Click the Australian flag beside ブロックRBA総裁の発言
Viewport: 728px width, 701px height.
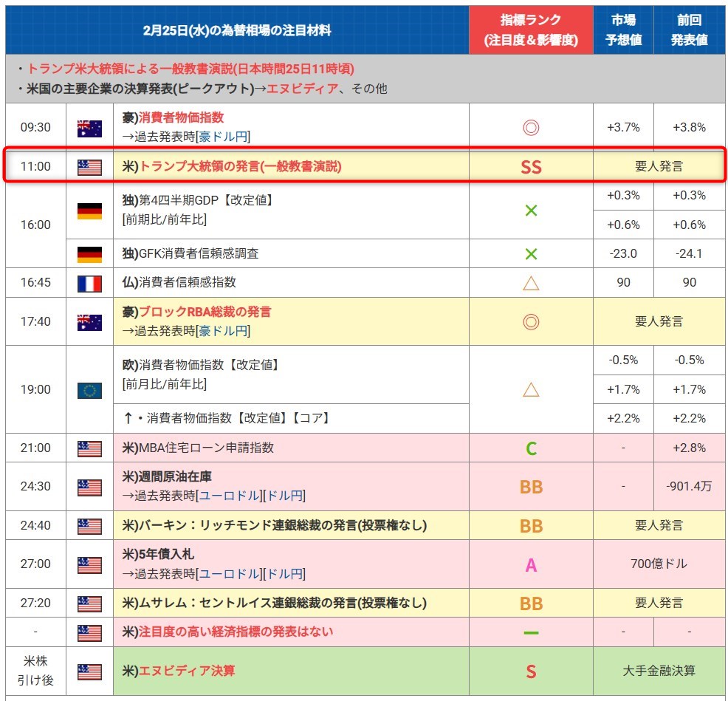(x=89, y=322)
